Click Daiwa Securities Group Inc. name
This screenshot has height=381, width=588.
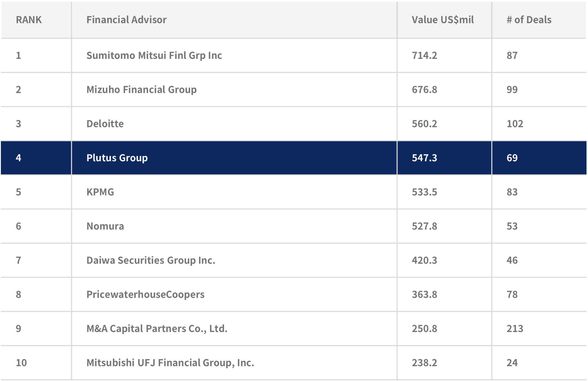coord(151,260)
